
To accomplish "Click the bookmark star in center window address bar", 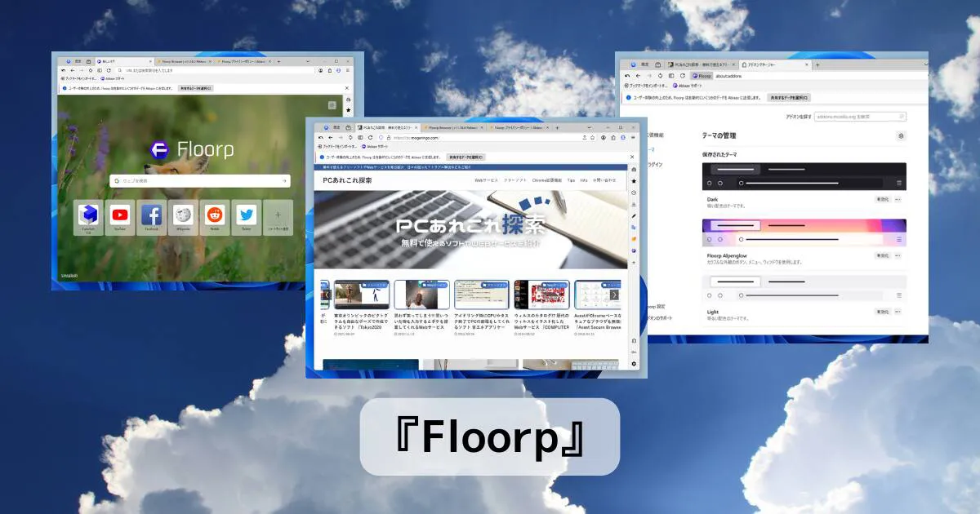I will [592, 138].
